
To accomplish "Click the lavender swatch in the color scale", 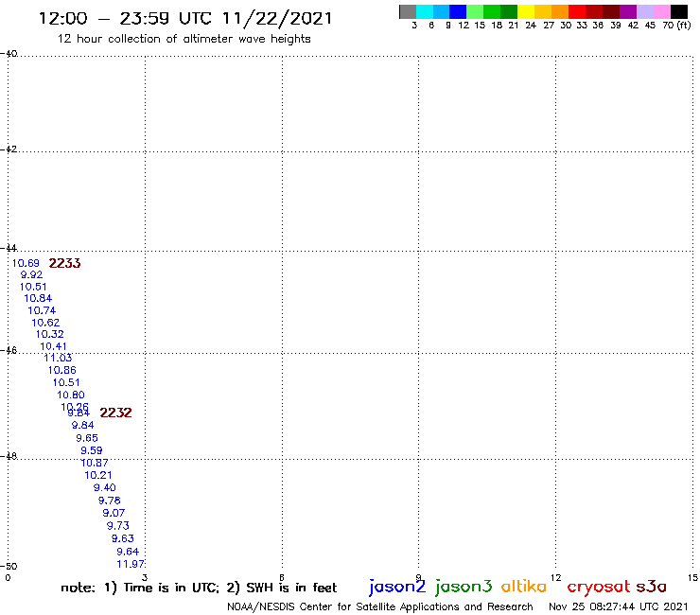I will [644, 11].
